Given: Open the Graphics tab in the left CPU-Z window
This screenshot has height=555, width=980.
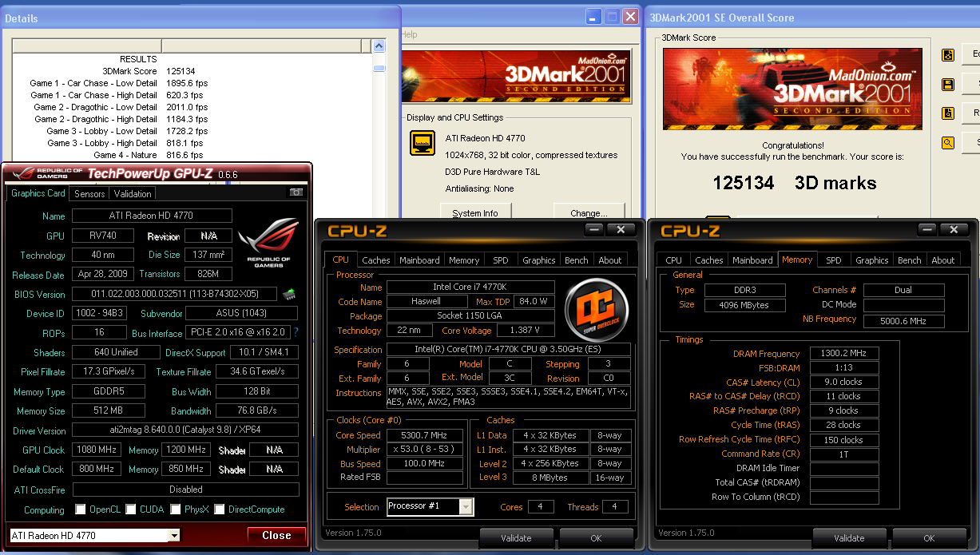Looking at the screenshot, I should pos(539,260).
